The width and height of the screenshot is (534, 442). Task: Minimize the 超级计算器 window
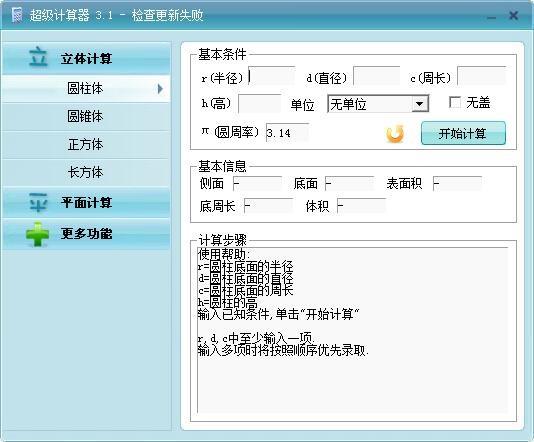pyautogui.click(x=491, y=16)
